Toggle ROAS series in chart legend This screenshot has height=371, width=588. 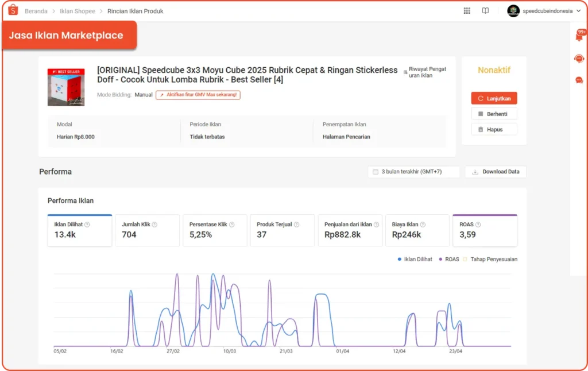449,259
